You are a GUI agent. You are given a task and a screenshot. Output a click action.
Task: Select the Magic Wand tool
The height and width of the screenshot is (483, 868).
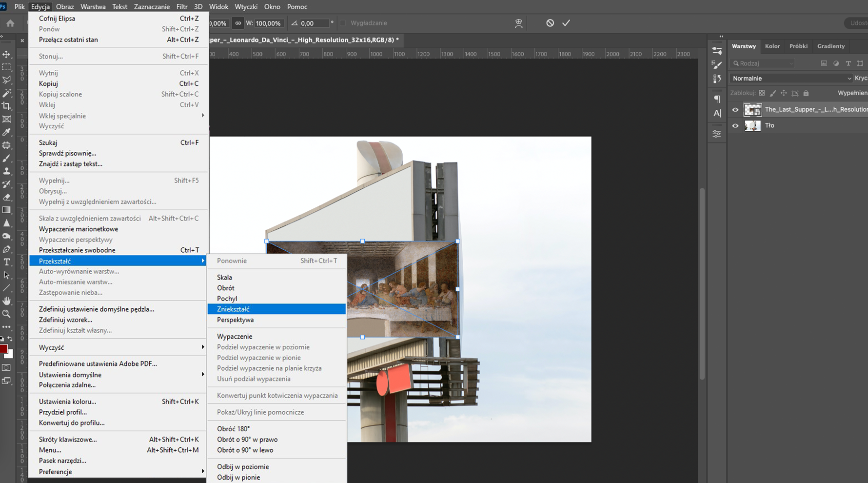click(x=7, y=93)
